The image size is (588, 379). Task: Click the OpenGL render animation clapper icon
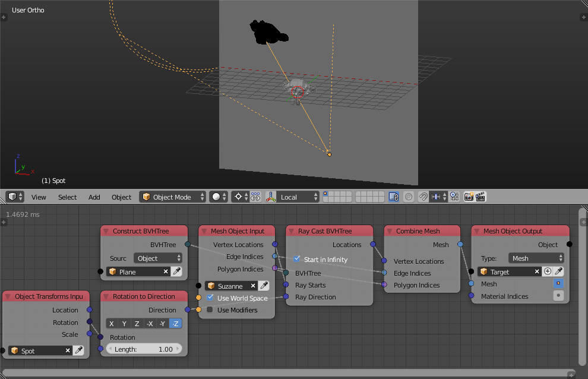[480, 197]
